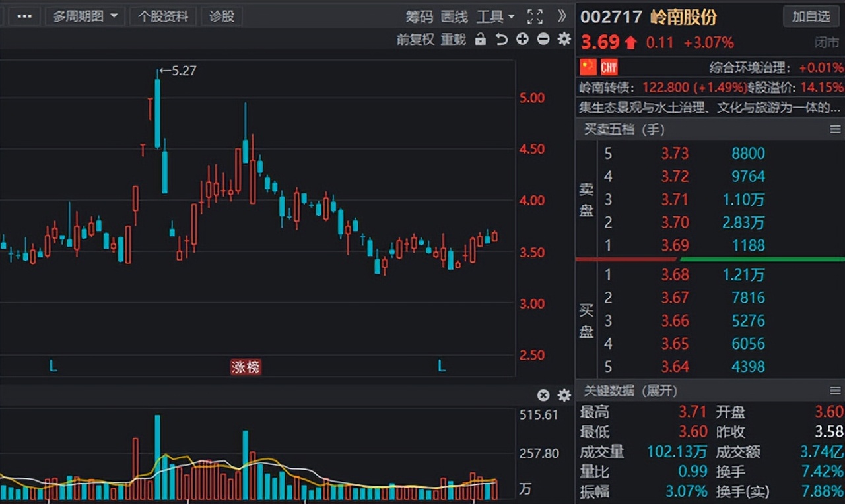845x504 pixels.
Task: Click the undo arrow icon on the chart toolbar
Action: click(x=500, y=39)
